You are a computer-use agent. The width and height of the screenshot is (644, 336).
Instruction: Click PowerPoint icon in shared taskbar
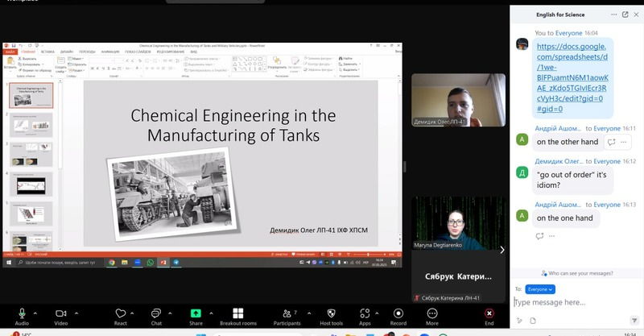163,263
